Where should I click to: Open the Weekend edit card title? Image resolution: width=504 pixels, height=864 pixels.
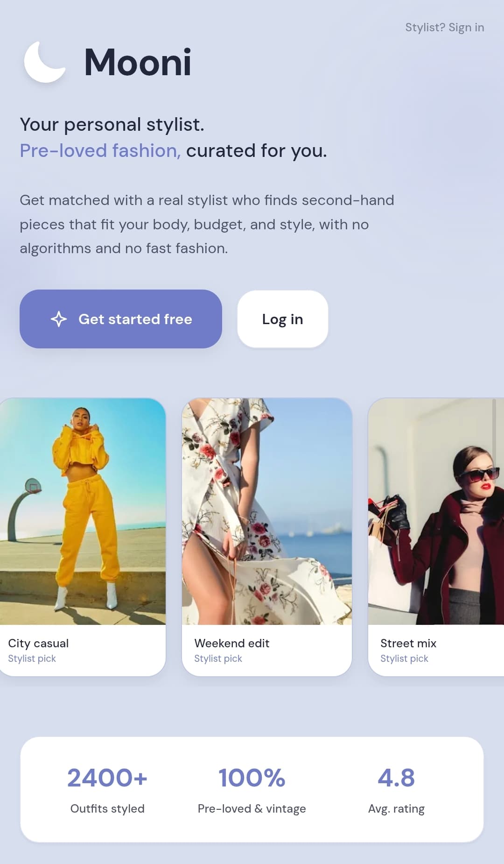[232, 643]
